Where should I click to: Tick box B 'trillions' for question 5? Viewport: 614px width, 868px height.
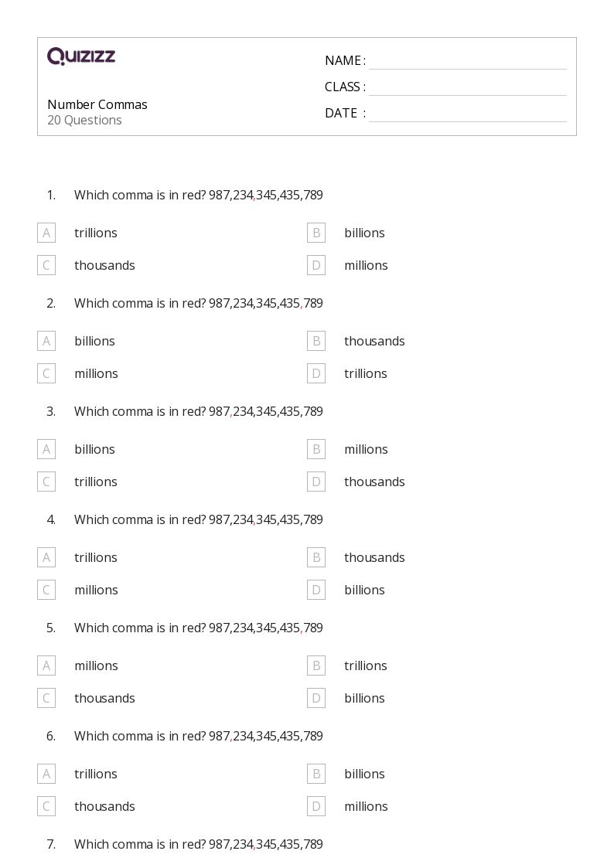tap(316, 665)
